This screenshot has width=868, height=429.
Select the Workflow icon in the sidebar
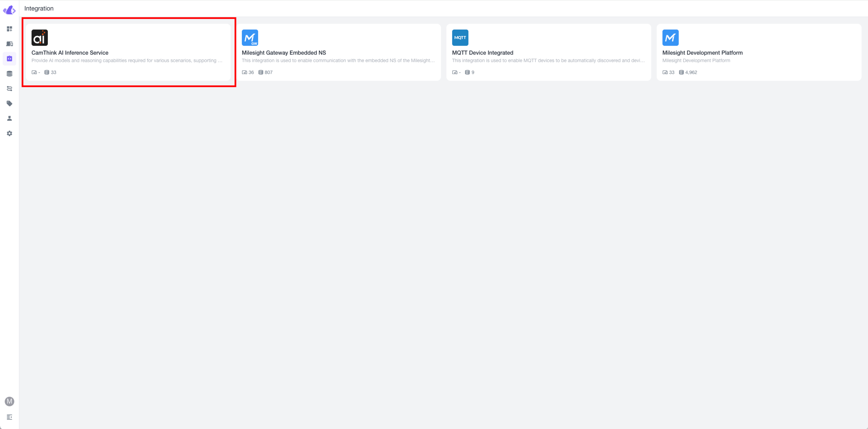9,88
